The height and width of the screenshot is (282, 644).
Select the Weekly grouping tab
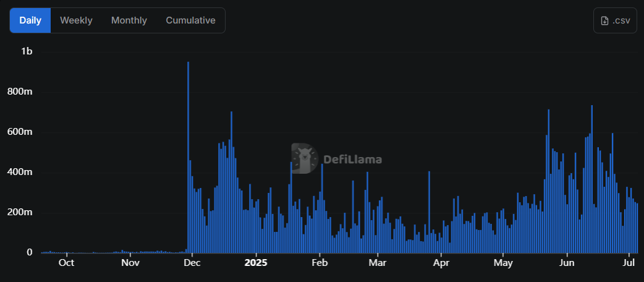tap(76, 20)
